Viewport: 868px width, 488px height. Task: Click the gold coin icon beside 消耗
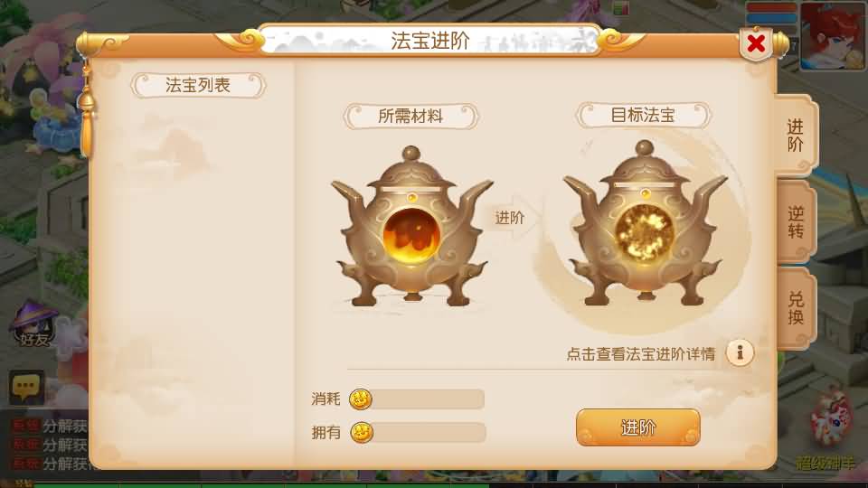point(361,399)
